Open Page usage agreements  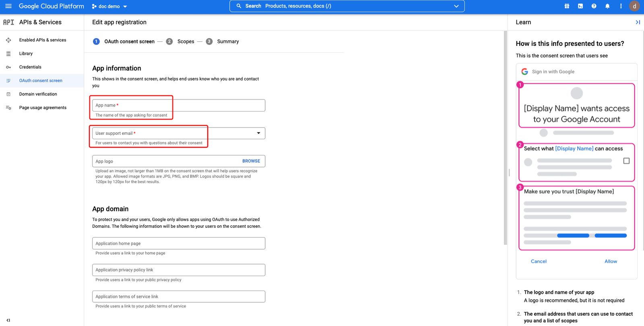coord(43,107)
